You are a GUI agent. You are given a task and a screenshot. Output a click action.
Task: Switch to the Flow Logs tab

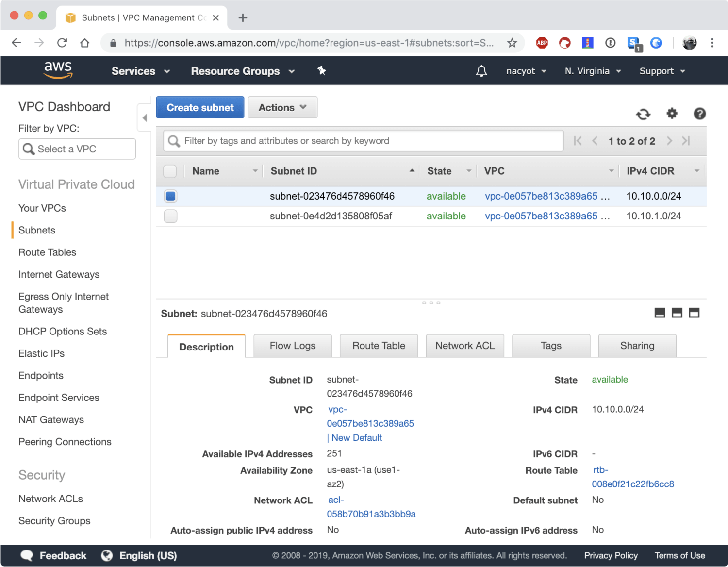tap(293, 346)
